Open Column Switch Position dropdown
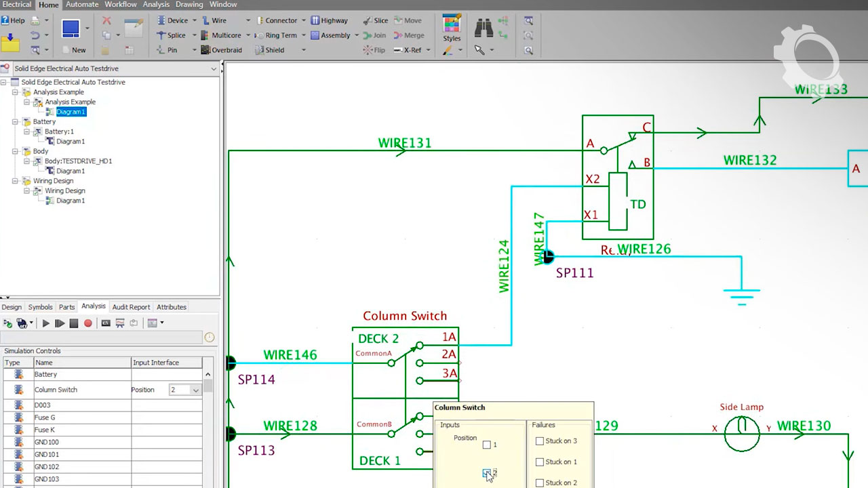The image size is (868, 488). (195, 390)
